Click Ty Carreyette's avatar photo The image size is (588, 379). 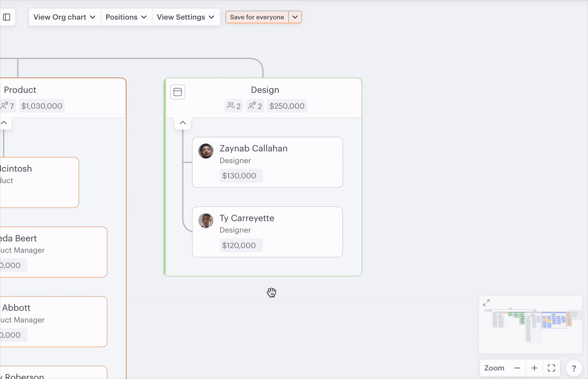pyautogui.click(x=206, y=221)
